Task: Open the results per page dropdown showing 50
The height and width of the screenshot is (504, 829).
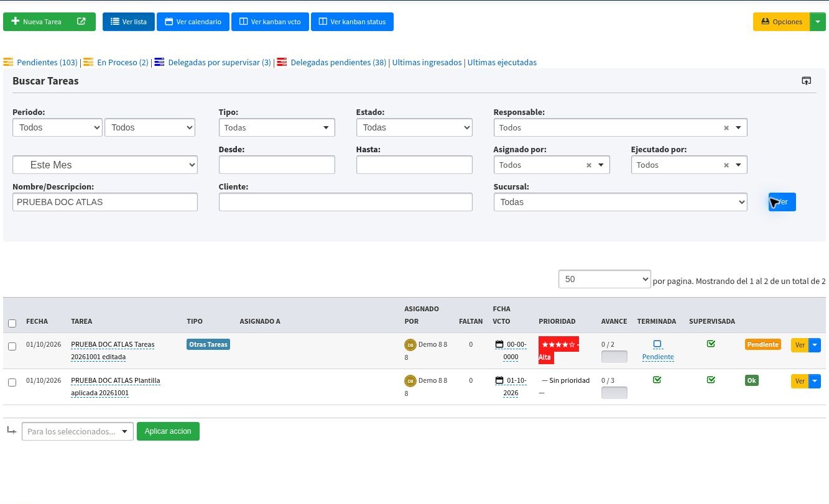Action: (x=604, y=279)
